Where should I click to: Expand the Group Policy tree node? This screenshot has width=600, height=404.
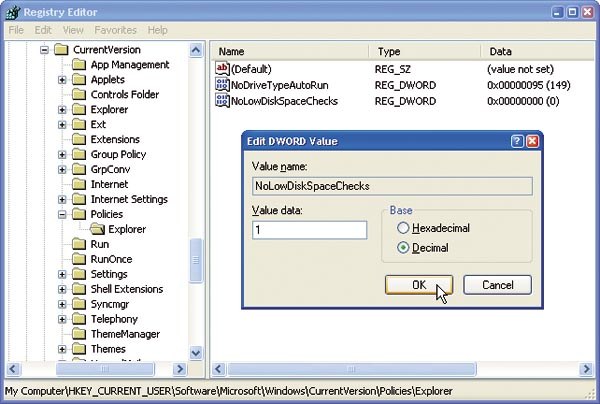pyautogui.click(x=62, y=154)
